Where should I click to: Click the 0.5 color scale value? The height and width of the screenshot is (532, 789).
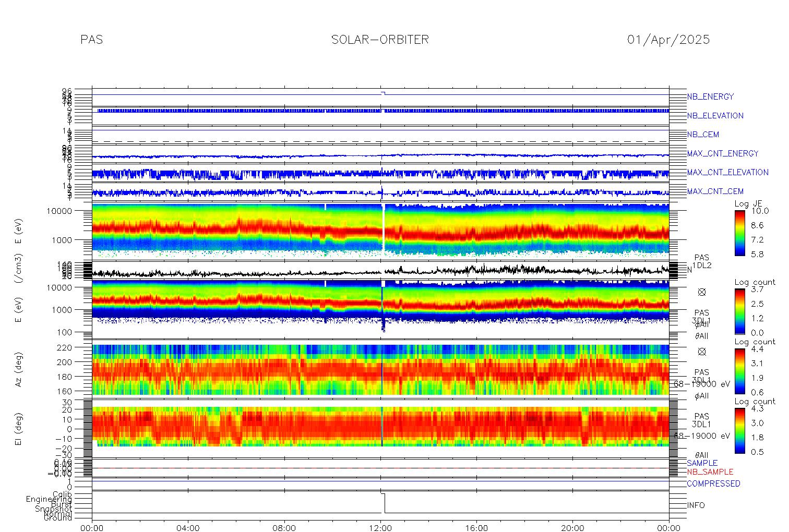tap(757, 452)
